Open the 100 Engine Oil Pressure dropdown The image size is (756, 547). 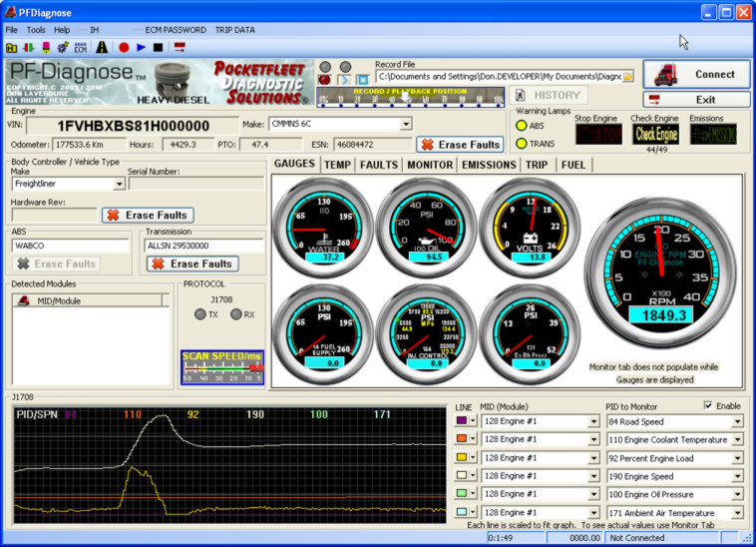click(737, 494)
